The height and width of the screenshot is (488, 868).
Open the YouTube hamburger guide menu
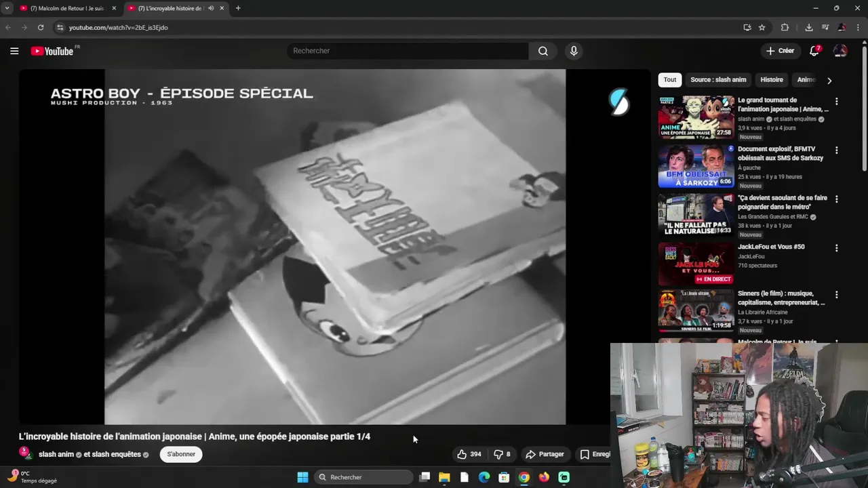point(14,51)
